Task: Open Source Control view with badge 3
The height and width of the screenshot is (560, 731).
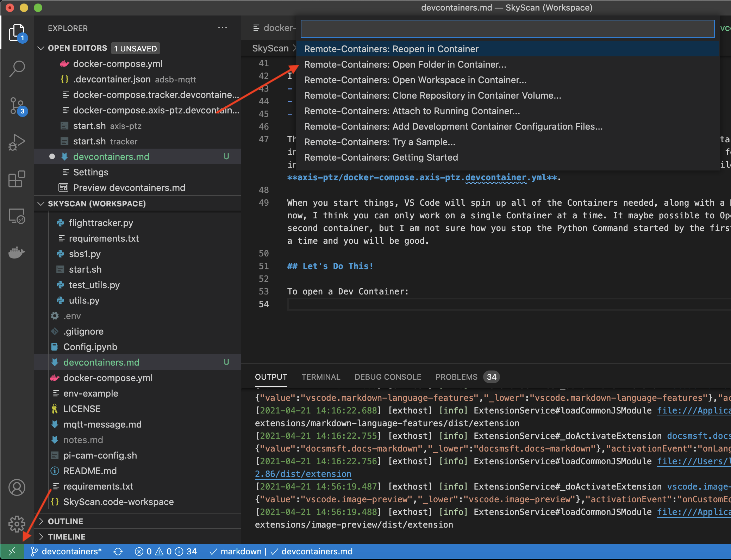Action: pyautogui.click(x=17, y=106)
